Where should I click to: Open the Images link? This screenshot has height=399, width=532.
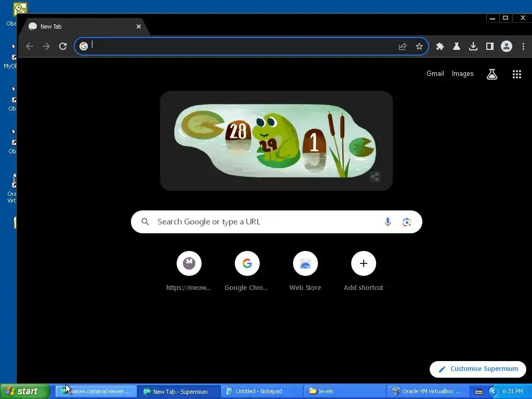(x=462, y=74)
